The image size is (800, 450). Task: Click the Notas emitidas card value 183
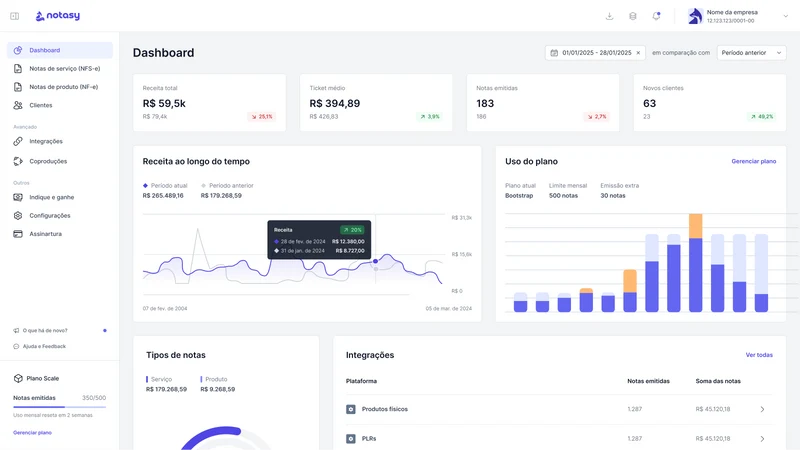(x=485, y=104)
